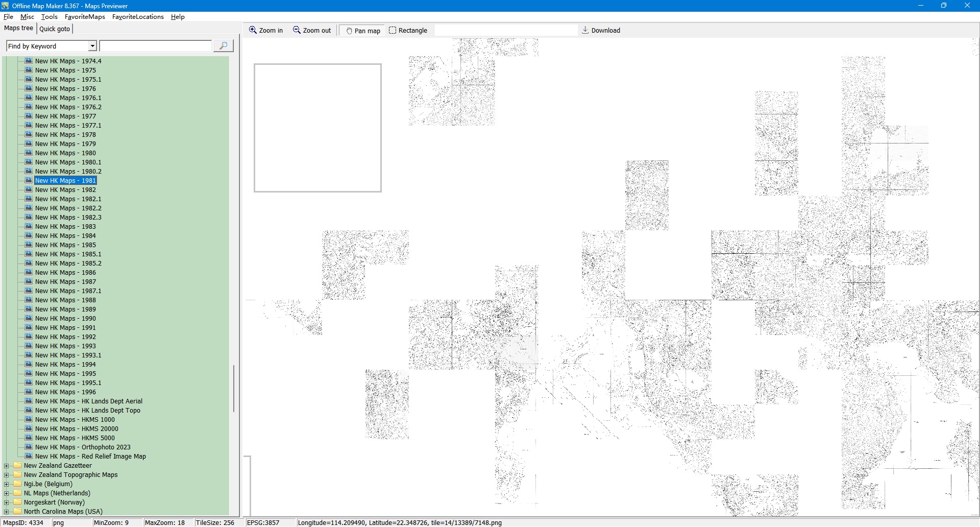Click the folder icon for Norgeskart (Norway)
This screenshot has height=527, width=980.
[x=18, y=502]
